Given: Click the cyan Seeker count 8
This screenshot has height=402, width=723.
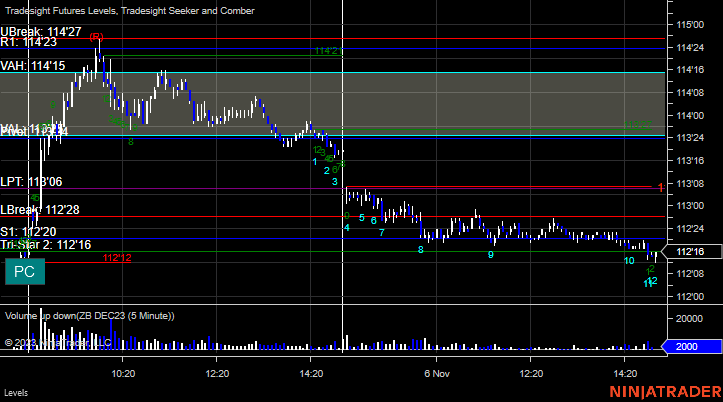Looking at the screenshot, I should tap(421, 250).
